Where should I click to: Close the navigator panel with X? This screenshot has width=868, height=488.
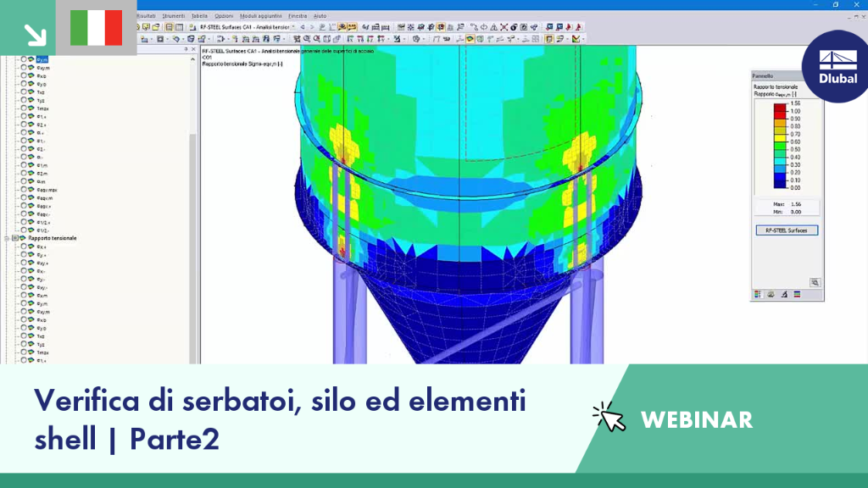(x=193, y=49)
